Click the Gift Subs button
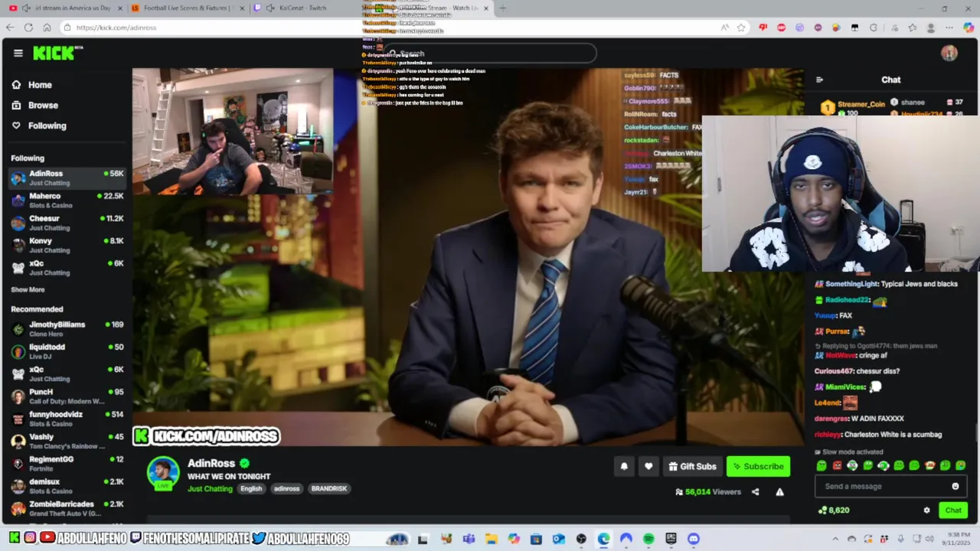Viewport: 980px width, 551px height. click(x=692, y=466)
